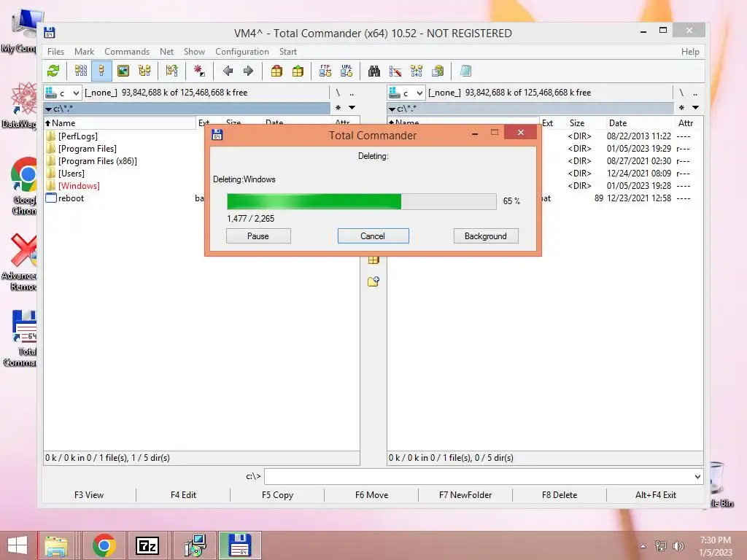
Task: Open the Files menu
Action: (x=55, y=52)
